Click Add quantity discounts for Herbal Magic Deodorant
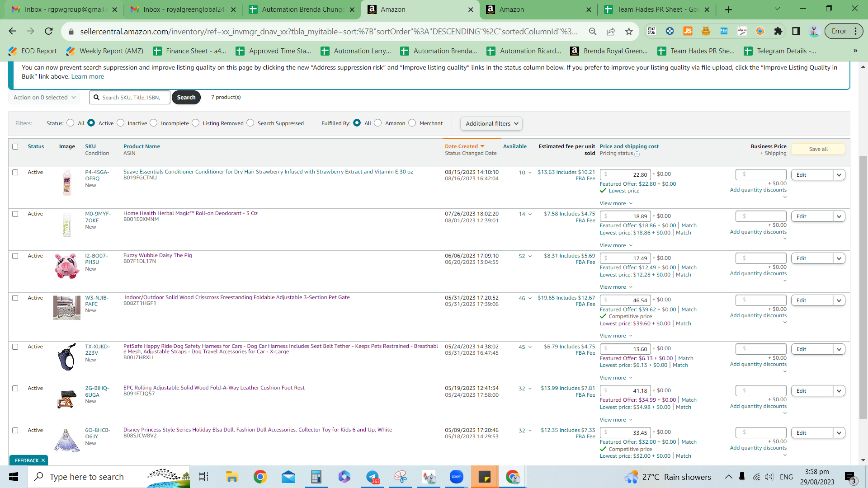The height and width of the screenshot is (488, 868). coord(758,232)
